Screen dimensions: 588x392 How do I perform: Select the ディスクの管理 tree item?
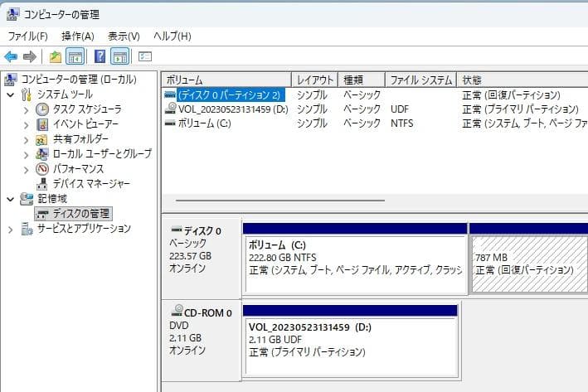tap(74, 214)
